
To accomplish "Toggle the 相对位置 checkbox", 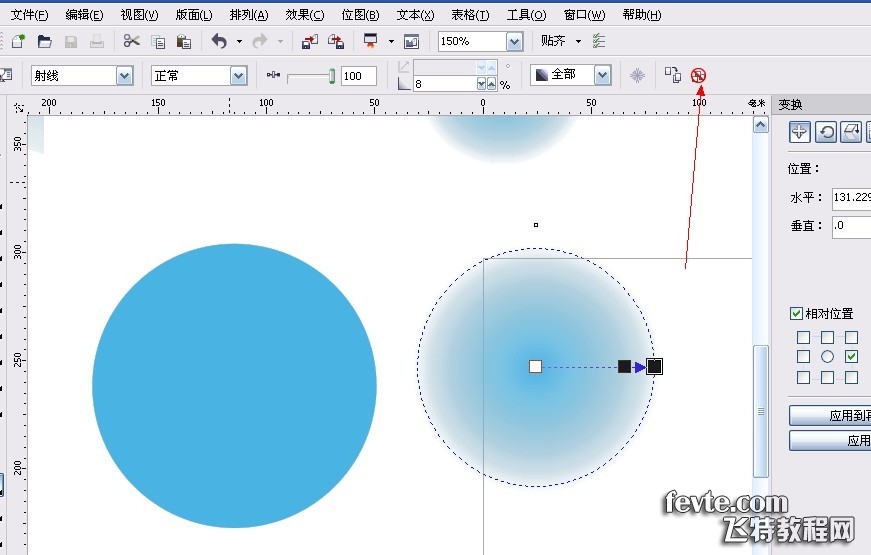I will click(797, 314).
